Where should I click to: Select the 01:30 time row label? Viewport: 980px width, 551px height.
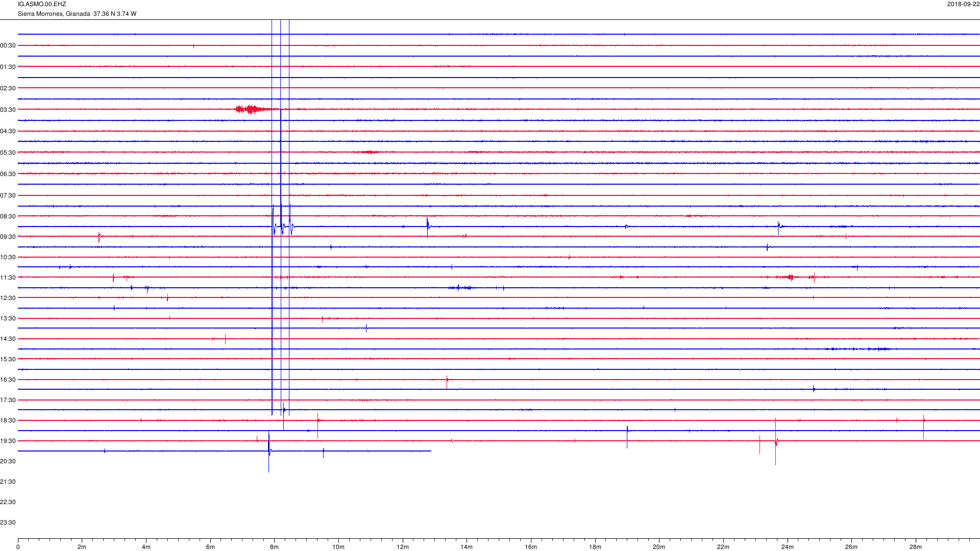[x=8, y=67]
